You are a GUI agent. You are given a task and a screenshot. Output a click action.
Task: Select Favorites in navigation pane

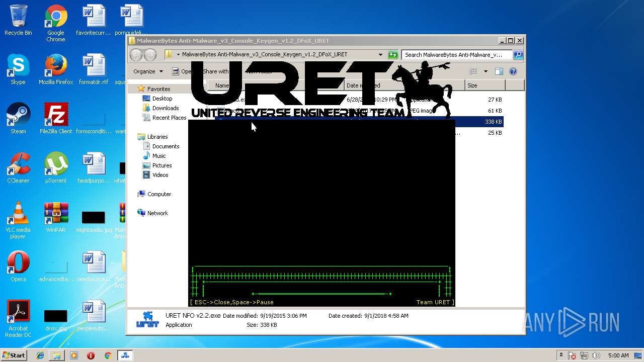coord(158,89)
